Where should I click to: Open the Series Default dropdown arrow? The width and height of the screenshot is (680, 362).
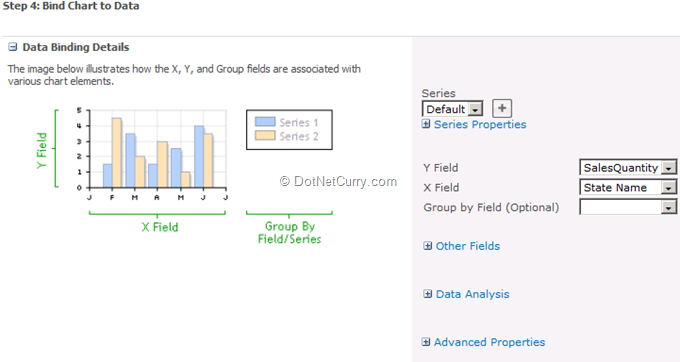[x=475, y=109]
